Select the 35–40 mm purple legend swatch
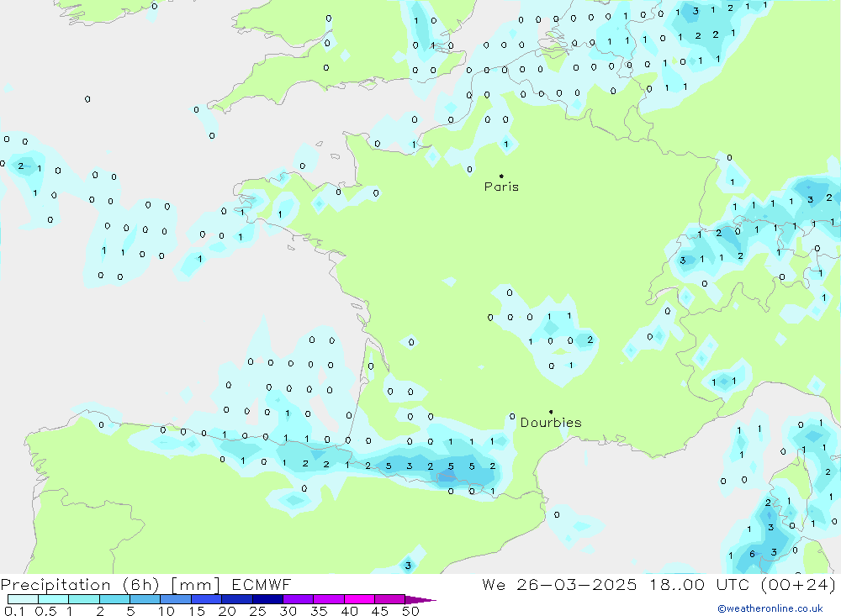This screenshot has height=616, width=841. pyautogui.click(x=329, y=599)
